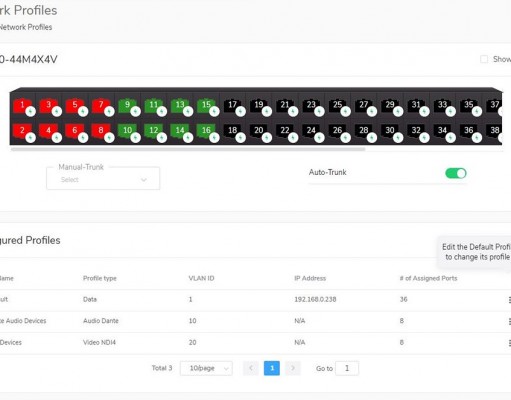Tick the Show checkbox at top right
Image resolution: width=511 pixels, height=400 pixels.
(484, 59)
